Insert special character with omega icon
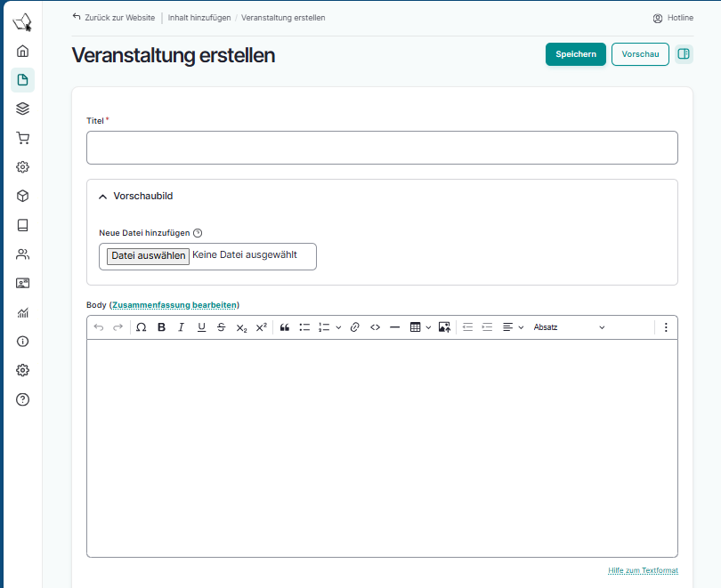Screen dimensions: 721x588 pos(141,327)
